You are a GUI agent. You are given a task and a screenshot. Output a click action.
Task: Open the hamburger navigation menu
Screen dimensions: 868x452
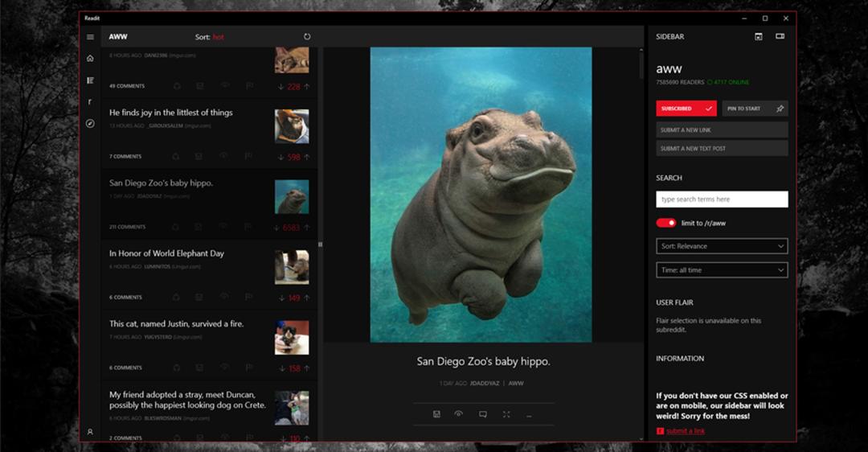coord(90,37)
